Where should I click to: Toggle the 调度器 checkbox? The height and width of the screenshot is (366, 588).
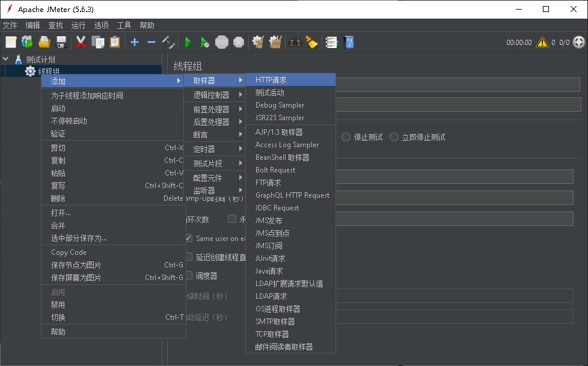click(189, 275)
